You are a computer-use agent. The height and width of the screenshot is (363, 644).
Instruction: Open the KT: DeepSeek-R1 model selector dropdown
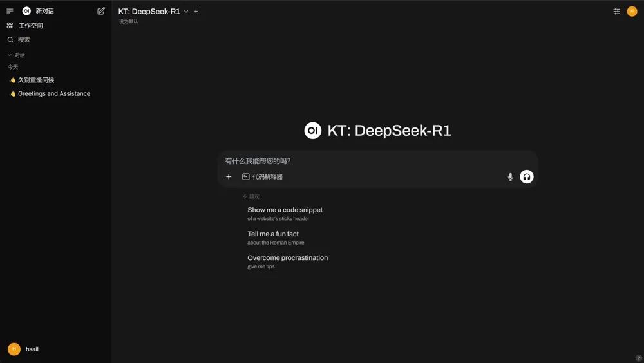153,12
